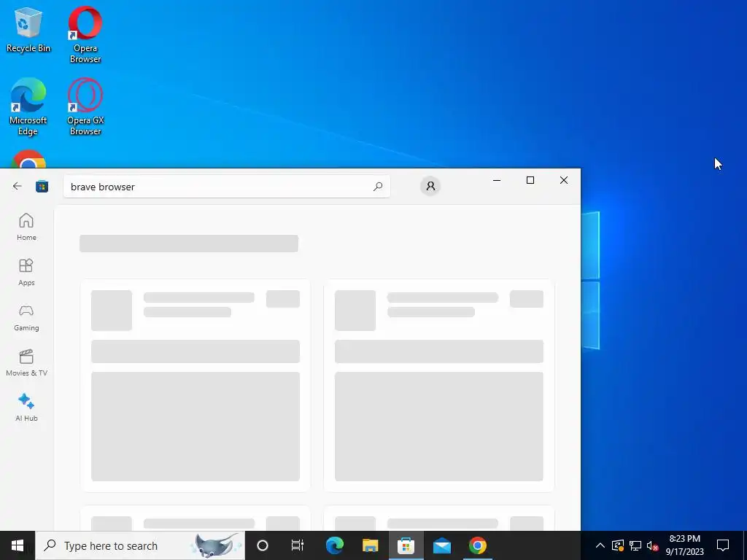Click the search magnifier in the Store
The width and height of the screenshot is (747, 560).
click(x=378, y=187)
